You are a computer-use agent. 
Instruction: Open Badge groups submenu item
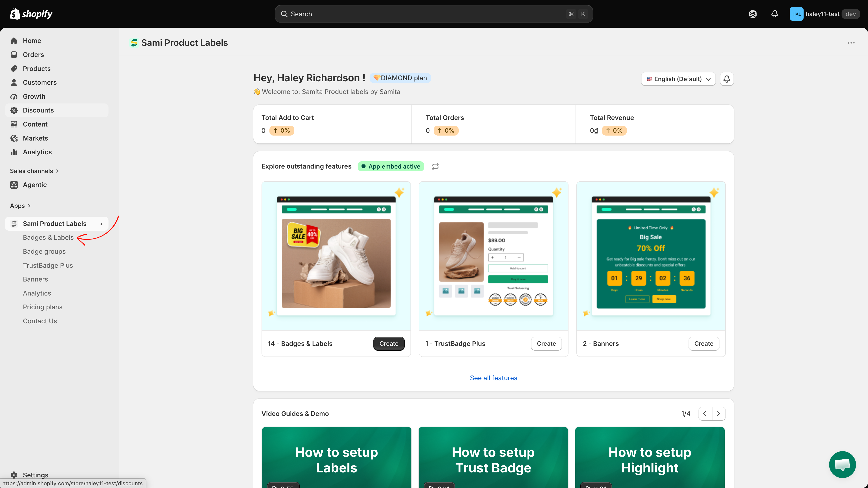point(44,252)
